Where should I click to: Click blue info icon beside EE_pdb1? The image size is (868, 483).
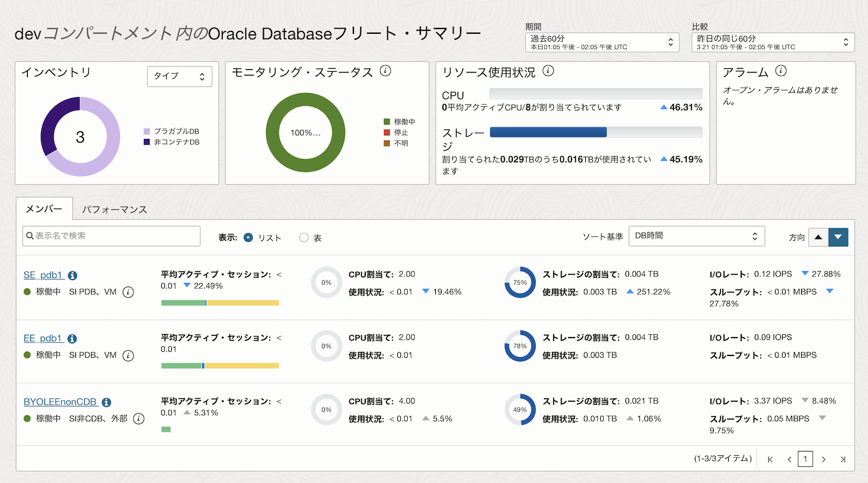pyautogui.click(x=72, y=339)
